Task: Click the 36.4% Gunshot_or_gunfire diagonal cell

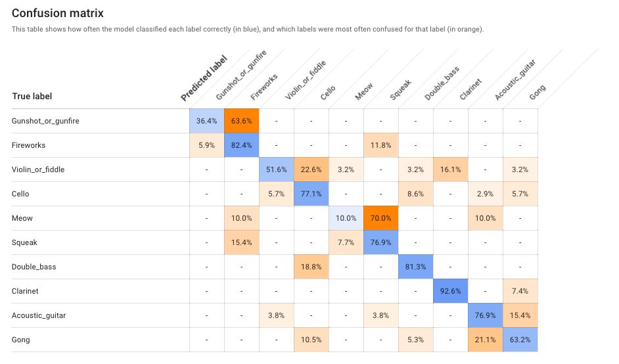Action: [x=206, y=121]
